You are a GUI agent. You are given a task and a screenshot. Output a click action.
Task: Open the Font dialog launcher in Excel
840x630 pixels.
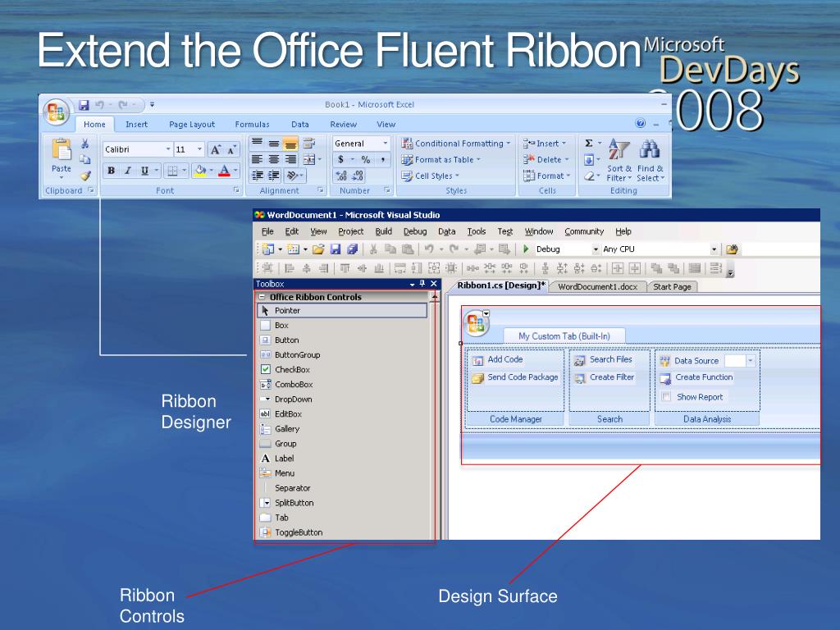coord(236,190)
